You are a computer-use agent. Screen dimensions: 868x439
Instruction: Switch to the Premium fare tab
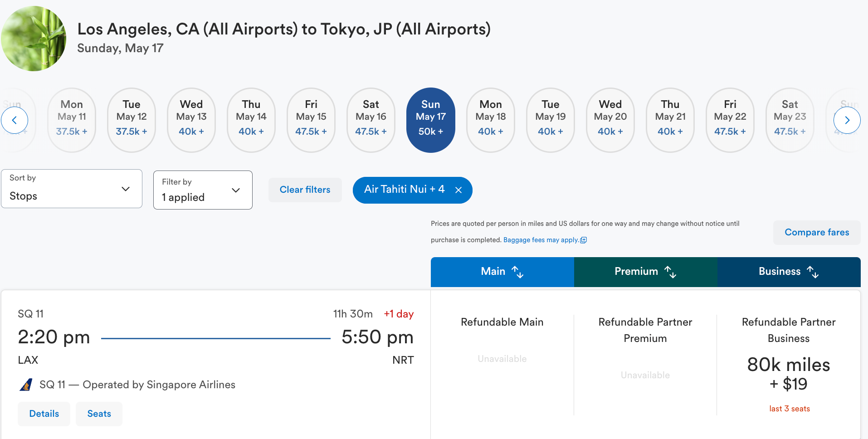pyautogui.click(x=636, y=272)
